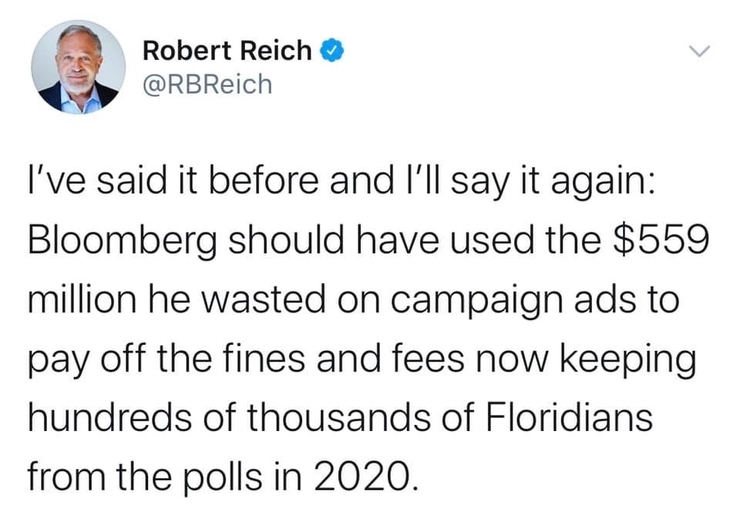Open the tweet options chevron menu
Screen dimensions: 740x525
[x=699, y=51]
